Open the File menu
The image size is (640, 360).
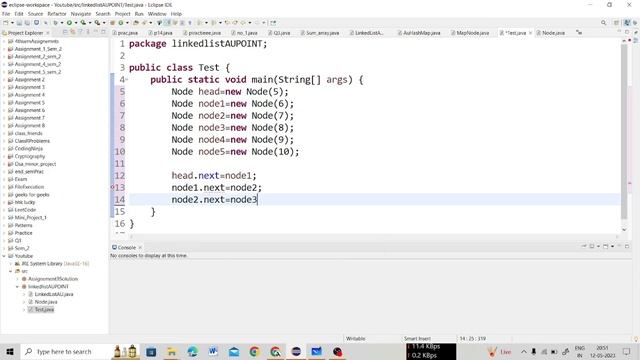point(6,14)
